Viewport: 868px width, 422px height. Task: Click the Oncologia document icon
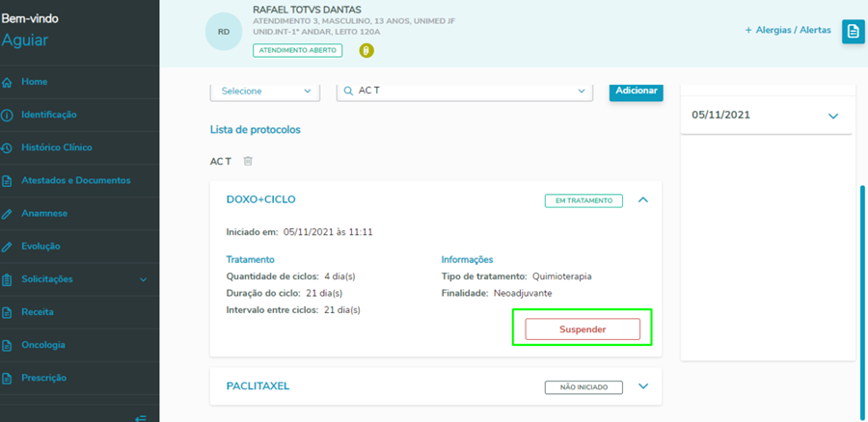[x=7, y=346]
